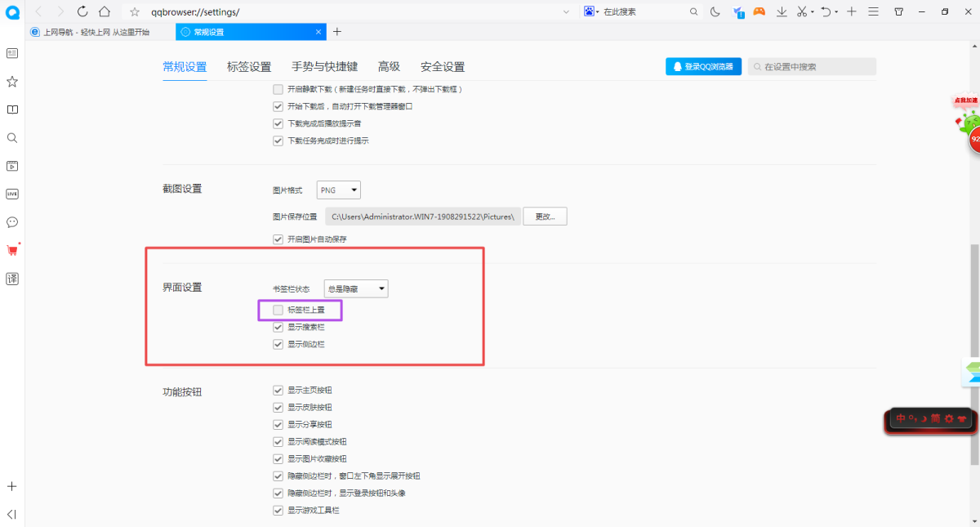The height and width of the screenshot is (527, 980).
Task: Open the video player sidebar icon
Action: (x=12, y=166)
